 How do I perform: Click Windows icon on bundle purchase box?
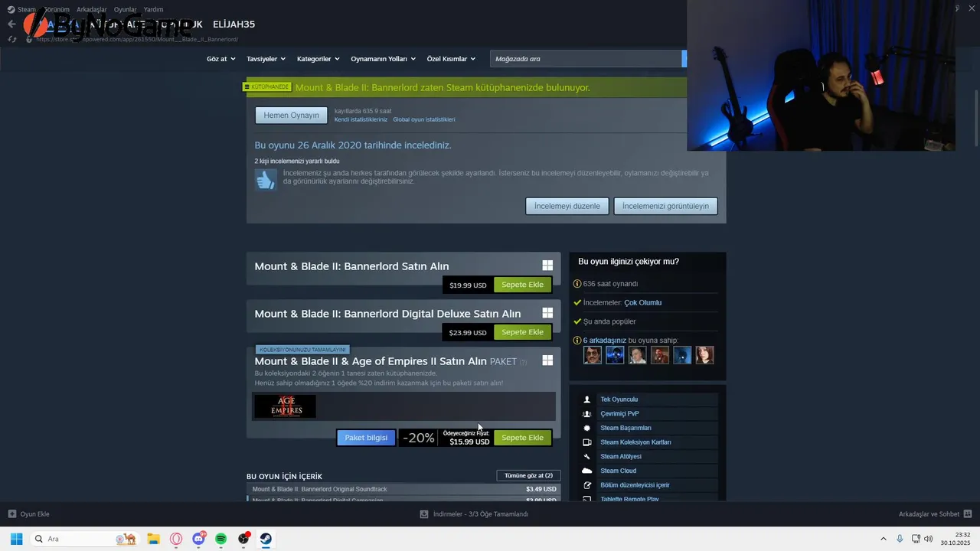coord(547,360)
